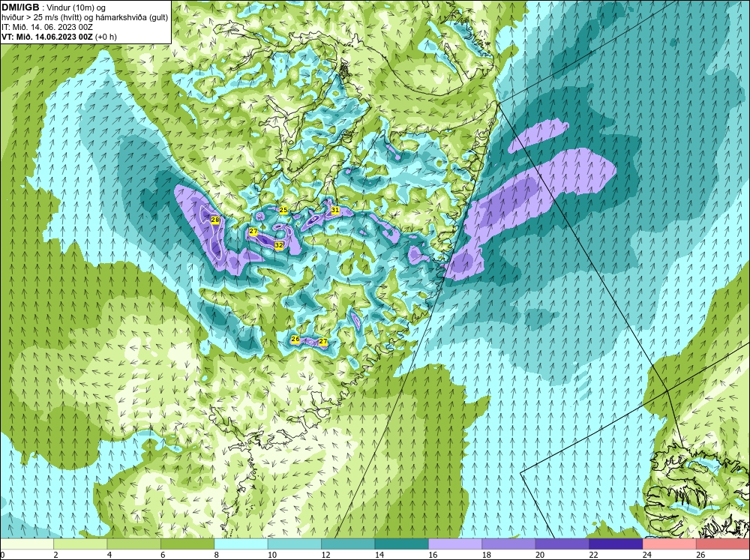Select the 4–6 m/s green legend swatch
The width and height of the screenshot is (750, 560).
134,544
